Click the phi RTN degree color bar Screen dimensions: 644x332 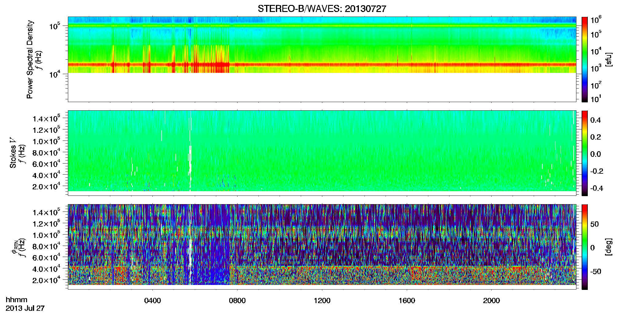585,247
